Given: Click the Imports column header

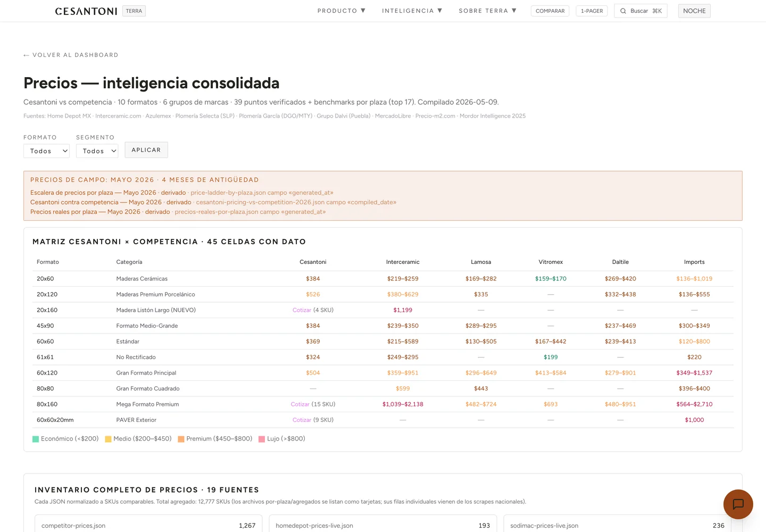Looking at the screenshot, I should [x=694, y=262].
